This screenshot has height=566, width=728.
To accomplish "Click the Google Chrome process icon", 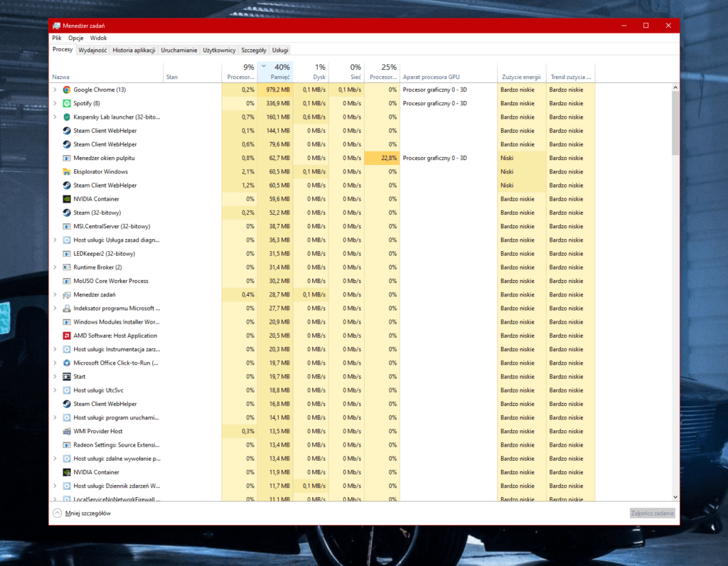I will coord(67,90).
